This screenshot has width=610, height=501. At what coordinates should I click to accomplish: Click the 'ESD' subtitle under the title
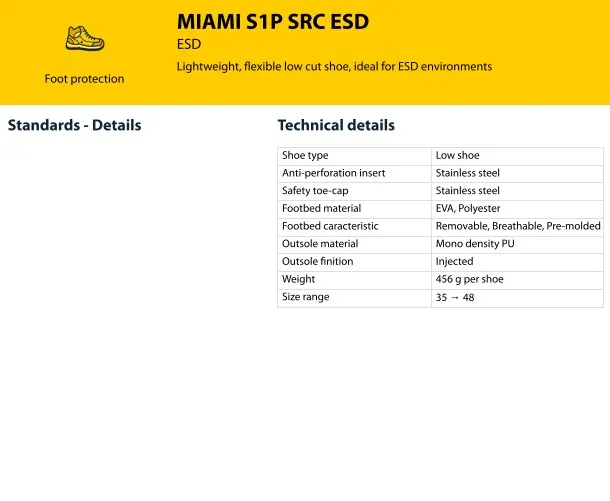[189, 44]
